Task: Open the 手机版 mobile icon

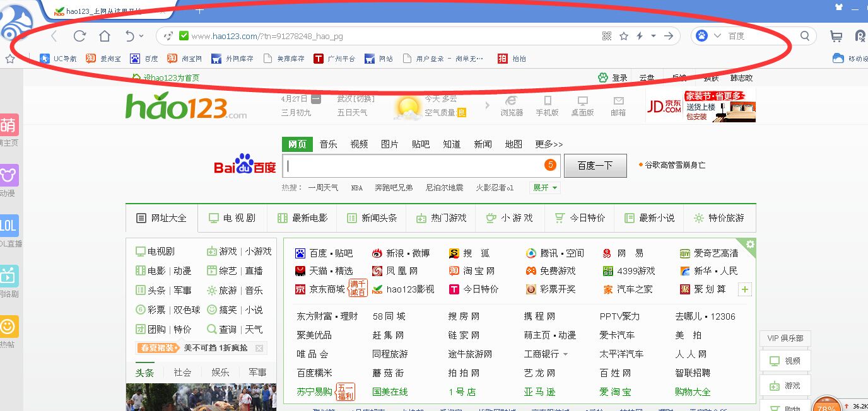Action: 547,106
